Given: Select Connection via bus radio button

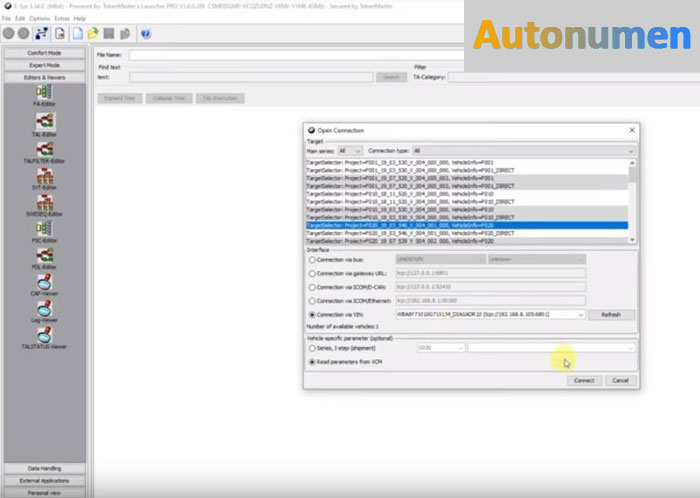Looking at the screenshot, I should pyautogui.click(x=312, y=260).
